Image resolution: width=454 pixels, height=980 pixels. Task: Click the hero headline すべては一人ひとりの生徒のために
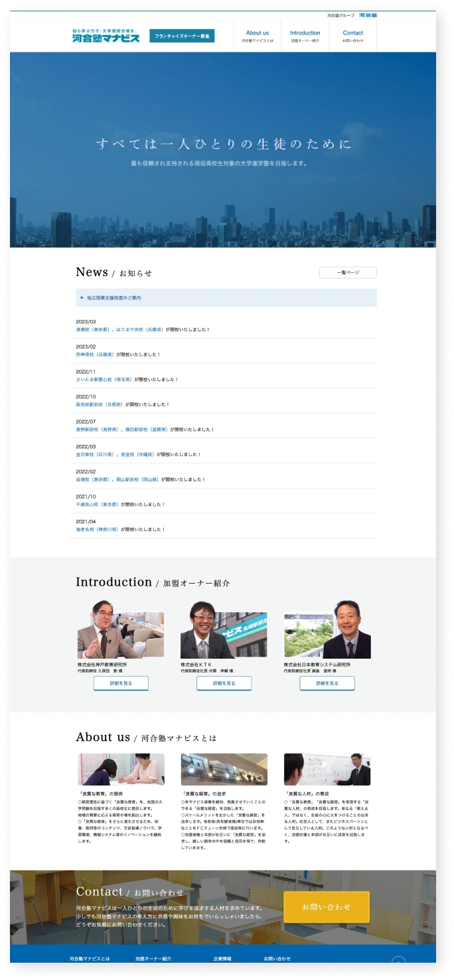223,144
